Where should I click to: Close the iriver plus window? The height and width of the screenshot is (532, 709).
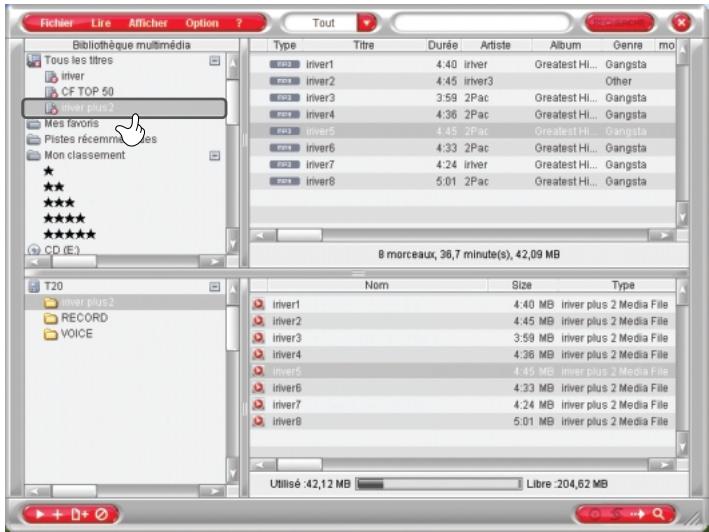tap(681, 23)
